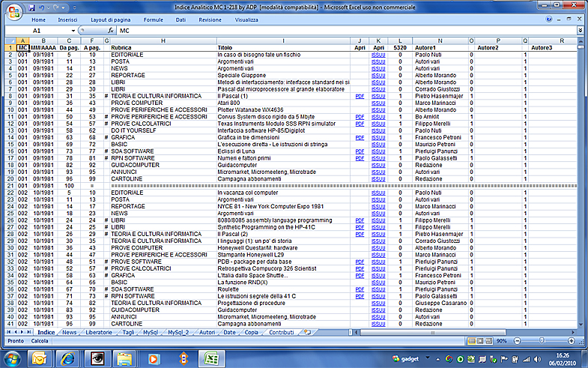This screenshot has height=368, width=588.
Task: Save the workbook with the floppy icon
Action: click(x=32, y=7)
